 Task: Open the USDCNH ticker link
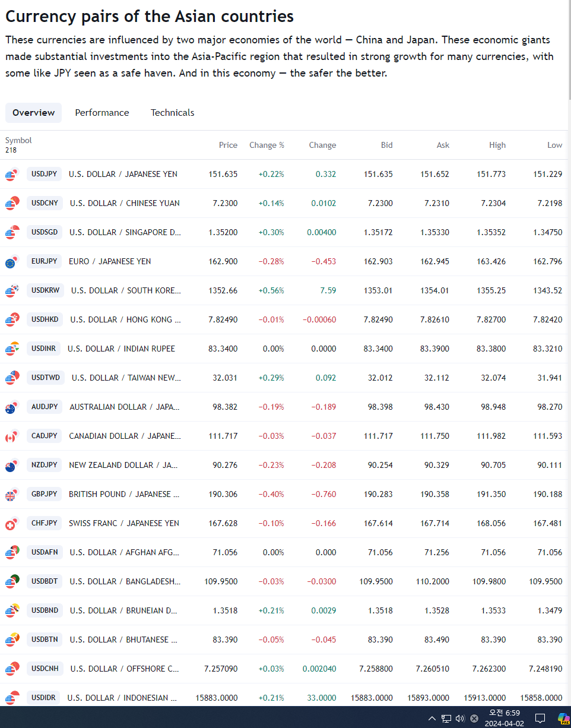45,669
